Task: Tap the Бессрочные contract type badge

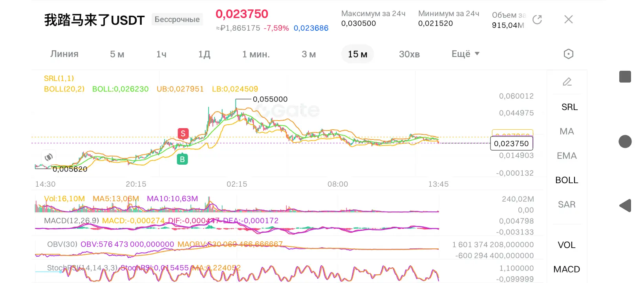Action: pyautogui.click(x=177, y=19)
